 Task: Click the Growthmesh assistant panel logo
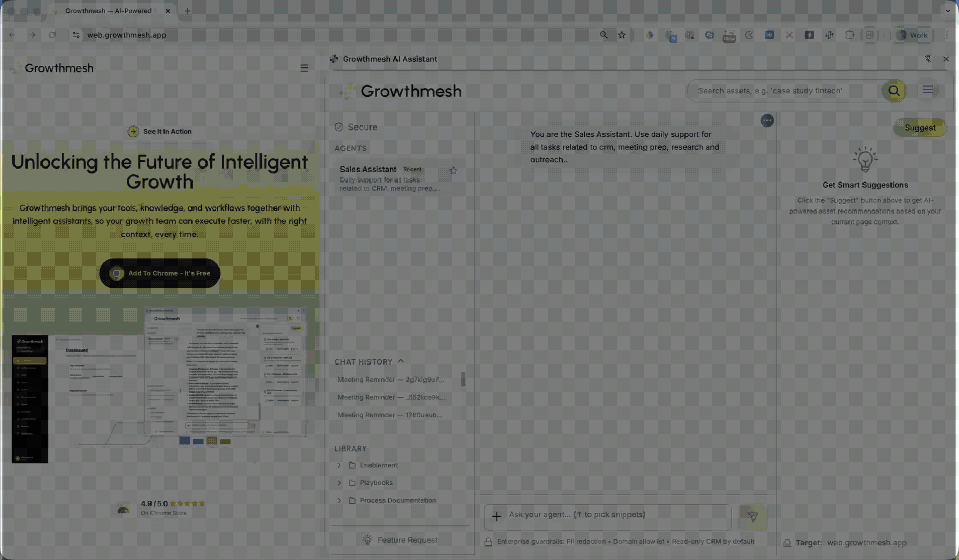point(400,91)
